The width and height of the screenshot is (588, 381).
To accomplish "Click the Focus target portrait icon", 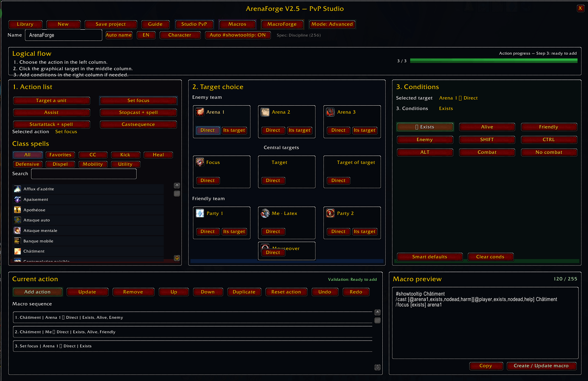I will (200, 162).
